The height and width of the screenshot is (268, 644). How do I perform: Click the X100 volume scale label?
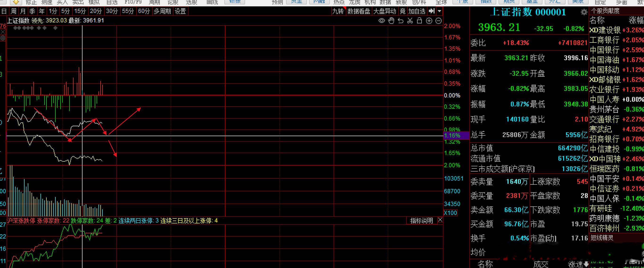pyautogui.click(x=451, y=213)
